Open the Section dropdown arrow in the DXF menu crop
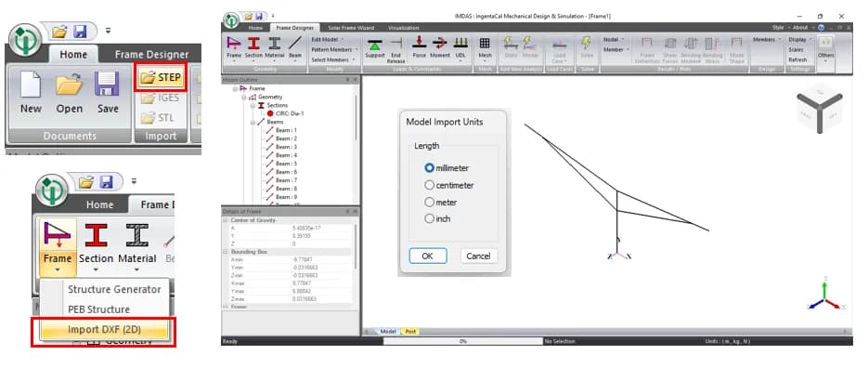 click(x=96, y=270)
